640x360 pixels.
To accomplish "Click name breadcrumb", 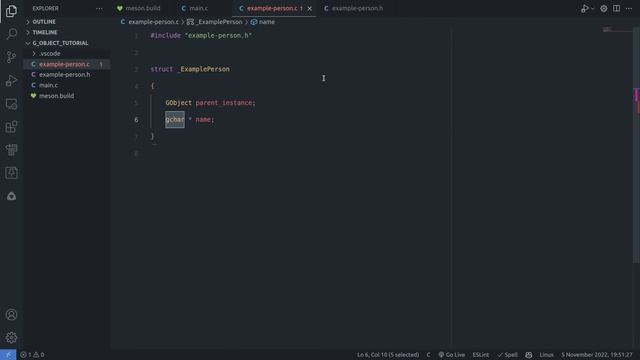I will 262,22.
